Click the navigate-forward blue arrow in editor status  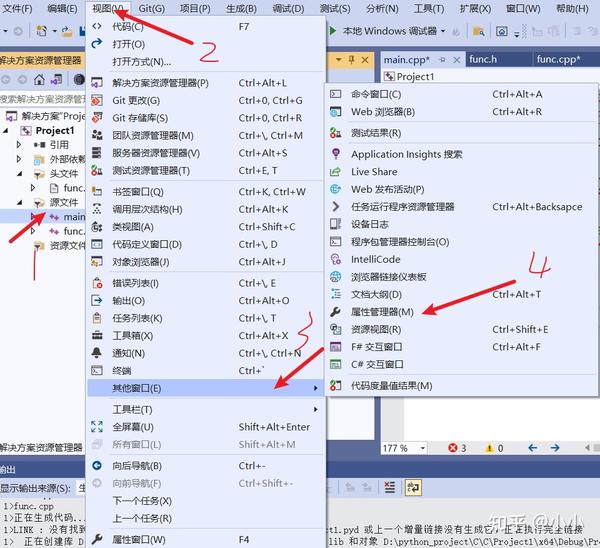coord(555,447)
